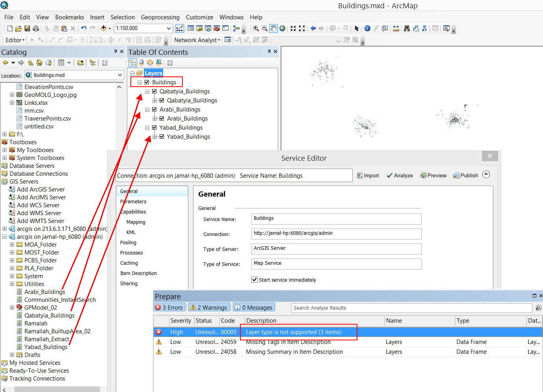Click the Go To XY icon
The height and width of the screenshot is (392, 543).
(x=424, y=28)
